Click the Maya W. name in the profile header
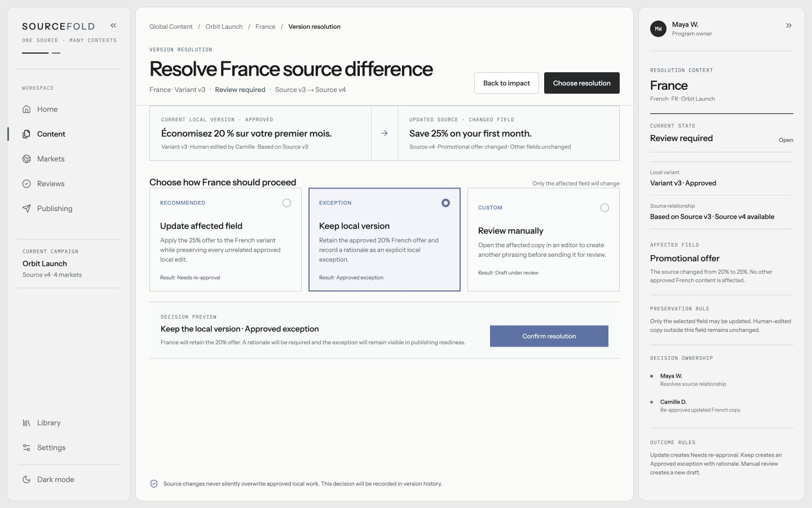812x508 pixels. click(685, 24)
